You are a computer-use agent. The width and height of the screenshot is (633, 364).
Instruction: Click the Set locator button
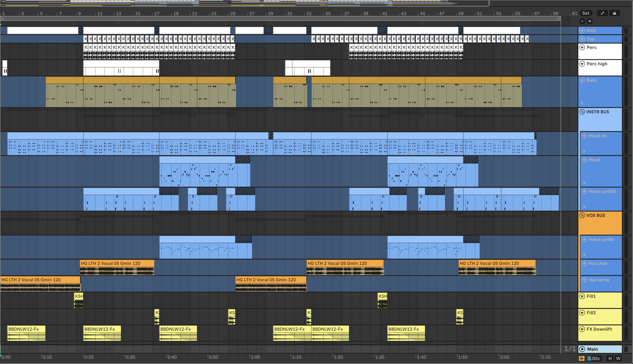(586, 13)
